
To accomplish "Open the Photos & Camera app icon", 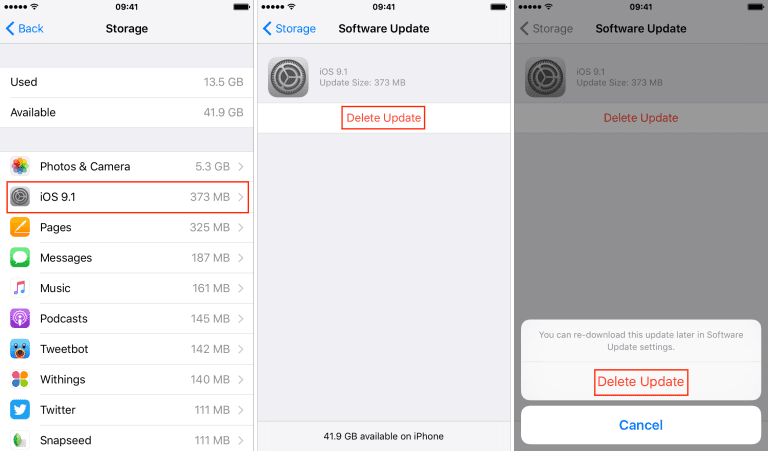I will point(20,166).
